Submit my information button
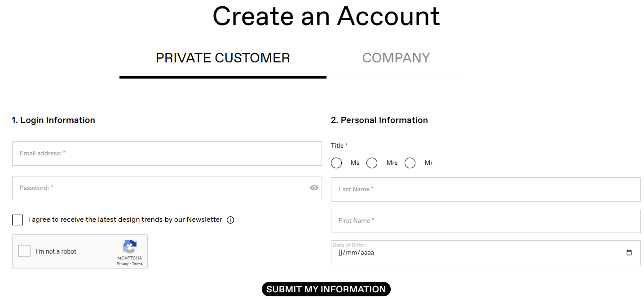Viewport: 644px width, 299px height. [326, 289]
